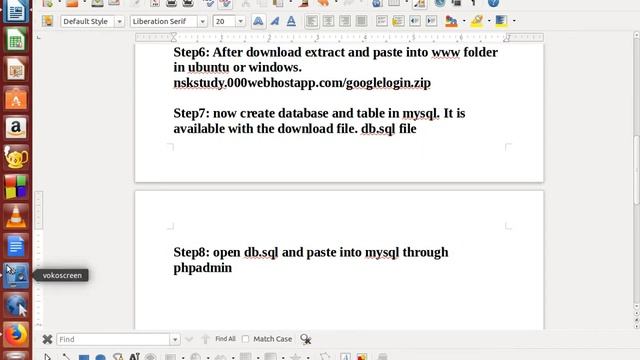Screen dimensions: 640x360
Task: Click the golden teapot launcher icon
Action: tap(16, 158)
